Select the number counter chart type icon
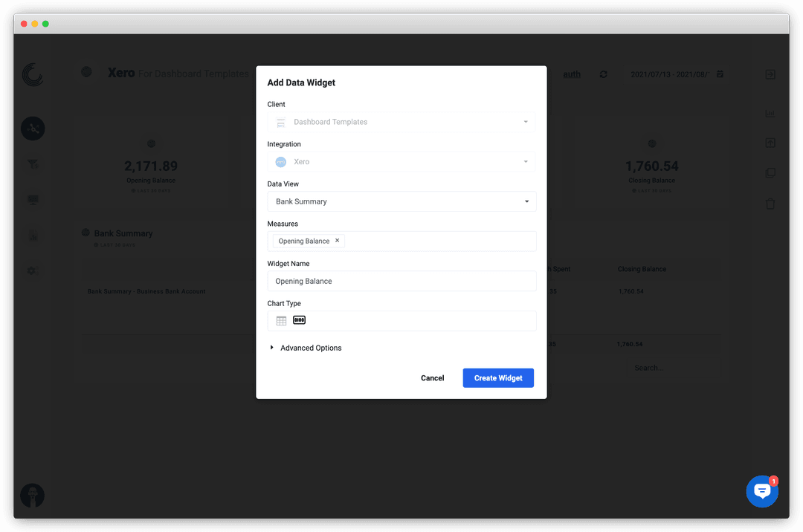 (x=299, y=320)
